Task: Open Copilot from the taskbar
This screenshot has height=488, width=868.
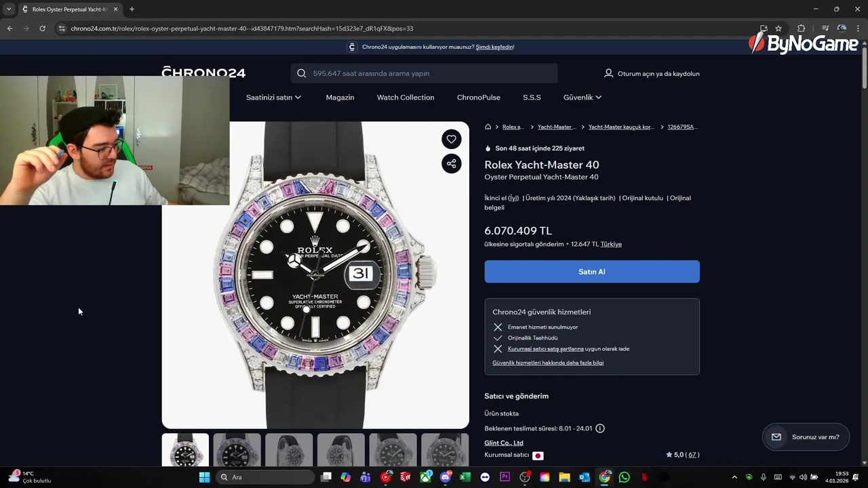Action: [346, 477]
